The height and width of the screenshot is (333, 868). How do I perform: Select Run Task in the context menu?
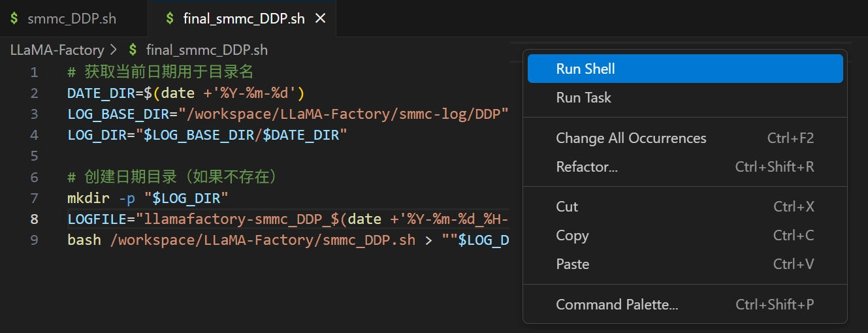(x=583, y=97)
